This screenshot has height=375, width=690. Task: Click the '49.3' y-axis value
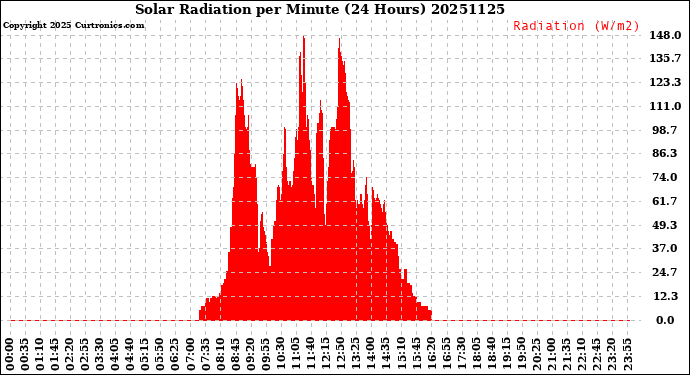point(664,225)
